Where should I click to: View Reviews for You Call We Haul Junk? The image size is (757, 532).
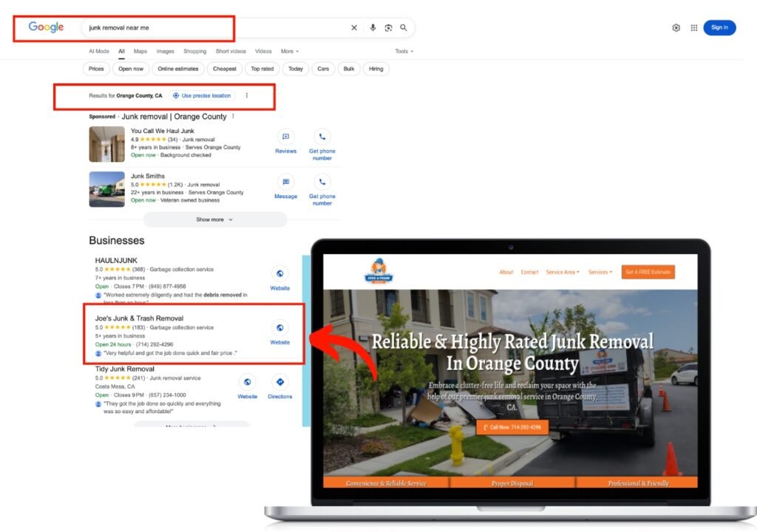tap(286, 143)
